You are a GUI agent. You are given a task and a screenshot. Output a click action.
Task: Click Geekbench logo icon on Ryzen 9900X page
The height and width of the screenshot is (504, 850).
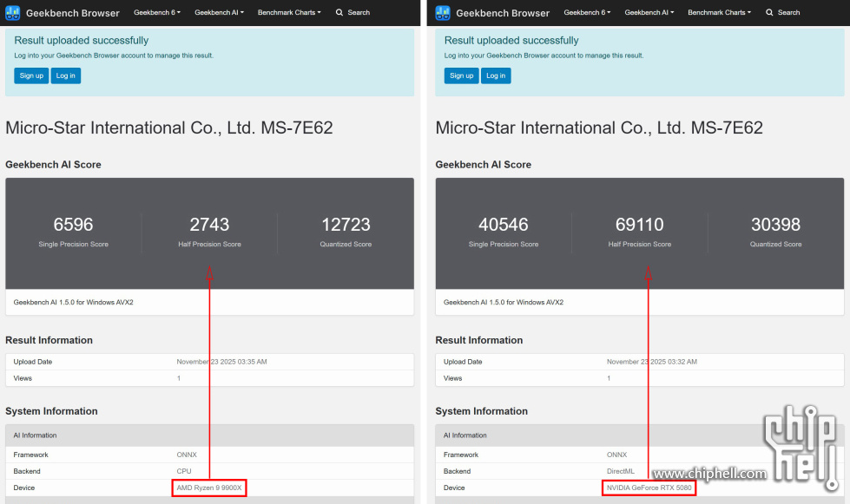click(13, 13)
